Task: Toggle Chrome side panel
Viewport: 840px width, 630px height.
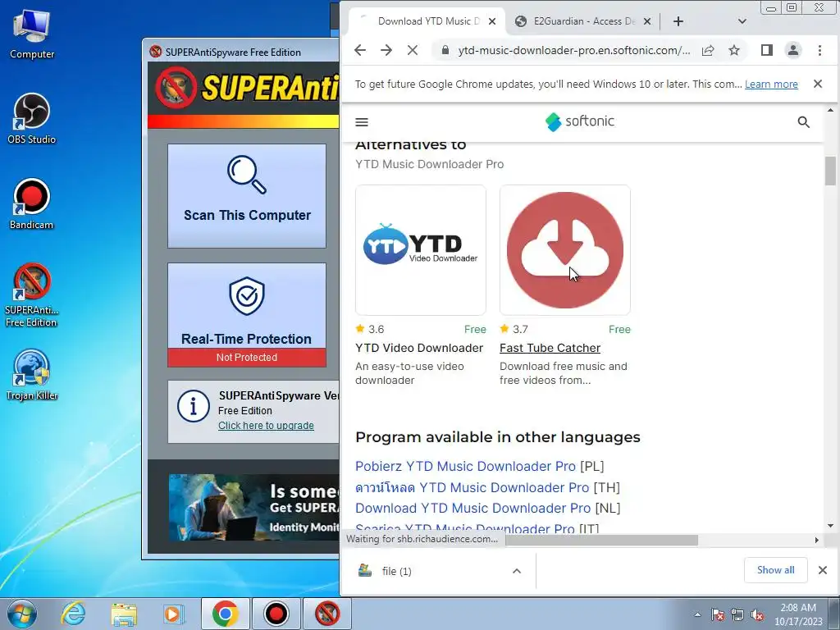Action: pyautogui.click(x=767, y=50)
